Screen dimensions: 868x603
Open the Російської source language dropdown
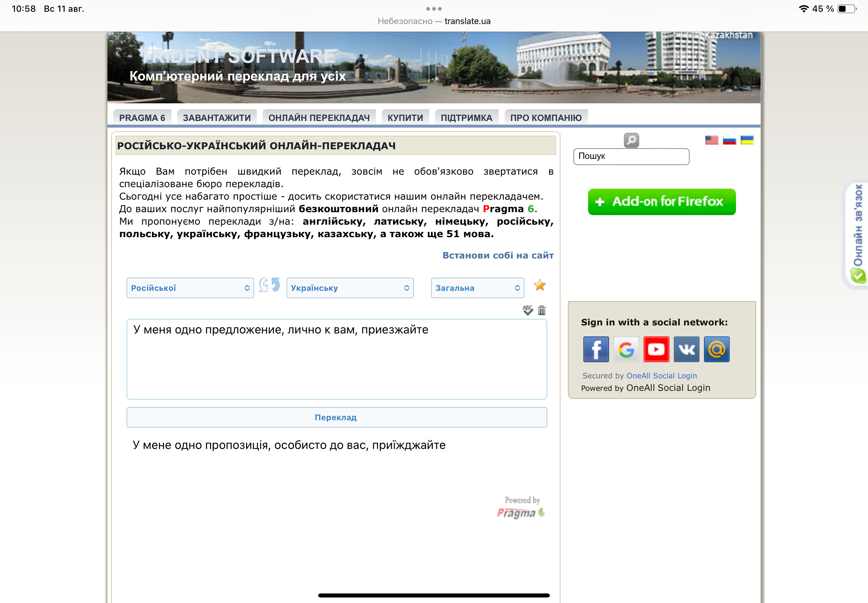pos(190,288)
